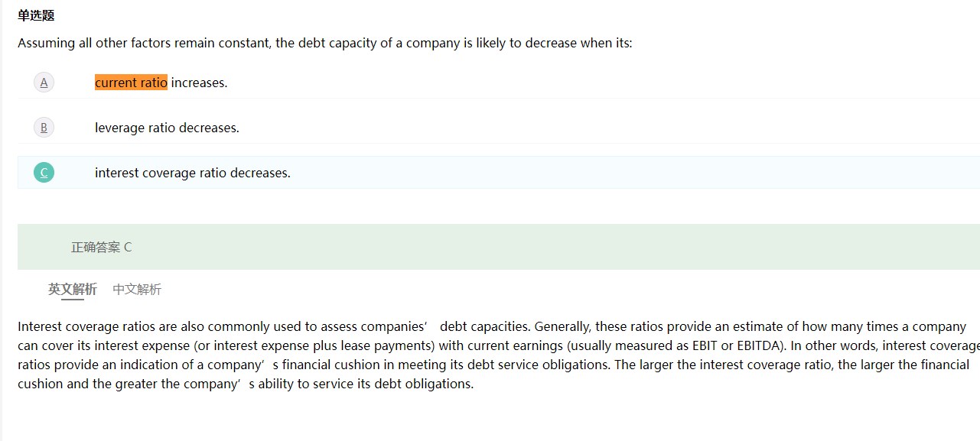Click the orange highlighted 'current ratio' text
The height and width of the screenshot is (441, 980).
coord(131,83)
